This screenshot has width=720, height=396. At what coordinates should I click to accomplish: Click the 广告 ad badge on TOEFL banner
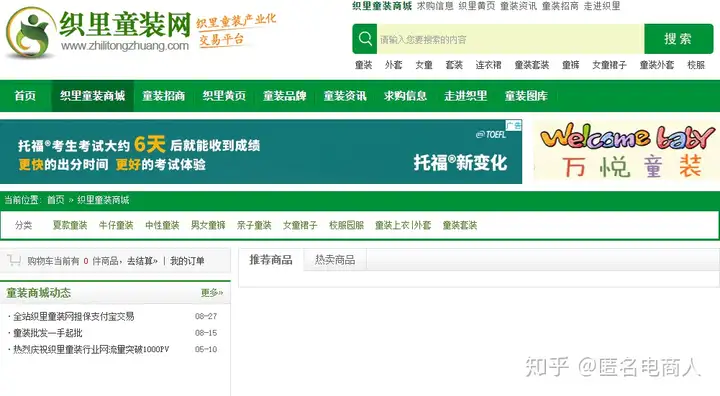pos(514,125)
